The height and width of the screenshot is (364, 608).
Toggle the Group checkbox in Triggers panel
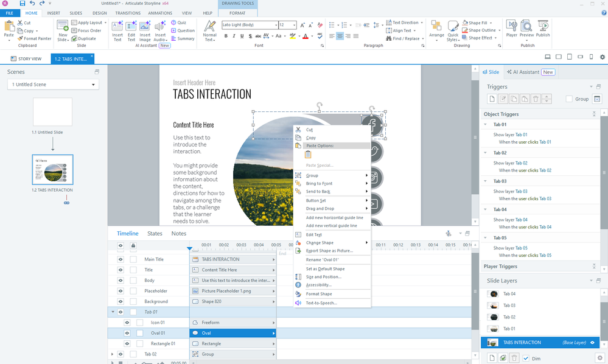[569, 99]
